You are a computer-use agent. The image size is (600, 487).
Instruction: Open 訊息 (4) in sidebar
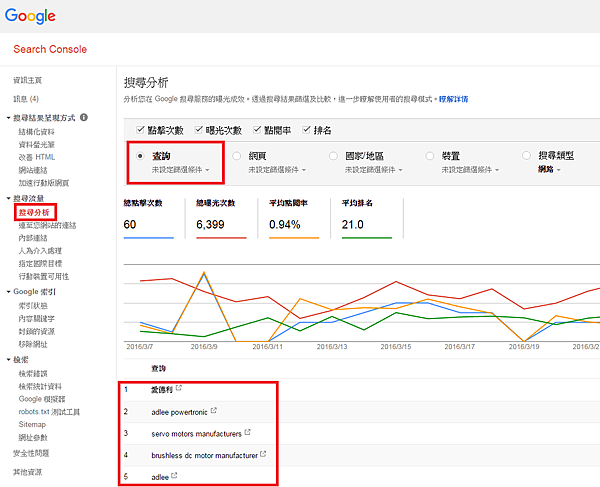click(x=26, y=99)
